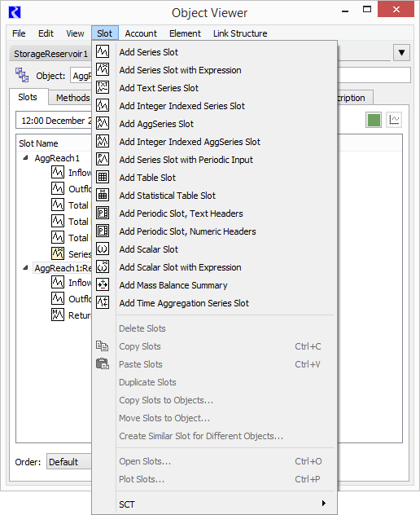This screenshot has height=515, width=420.
Task: Click the Add Statistical Table Slot icon
Action: click(x=103, y=195)
